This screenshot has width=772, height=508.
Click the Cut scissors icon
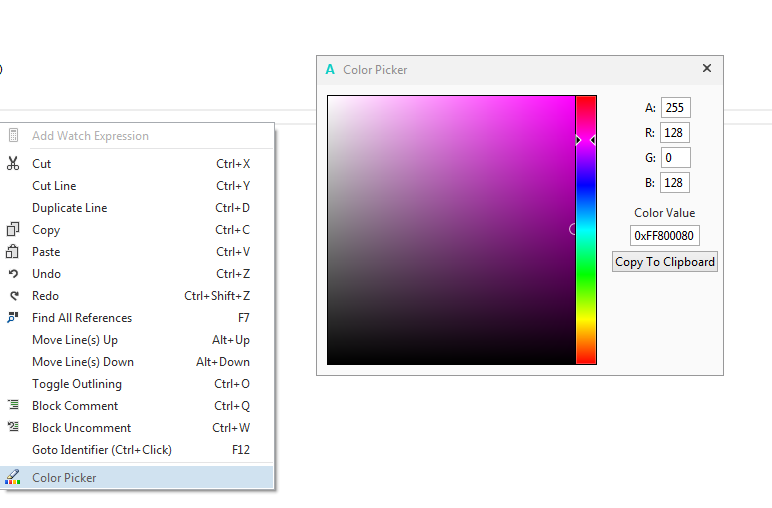pyautogui.click(x=13, y=163)
